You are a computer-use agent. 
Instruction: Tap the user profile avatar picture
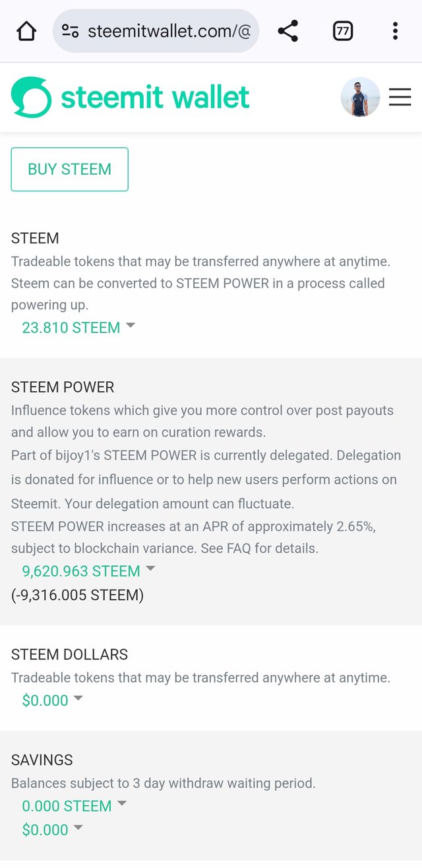[360, 98]
